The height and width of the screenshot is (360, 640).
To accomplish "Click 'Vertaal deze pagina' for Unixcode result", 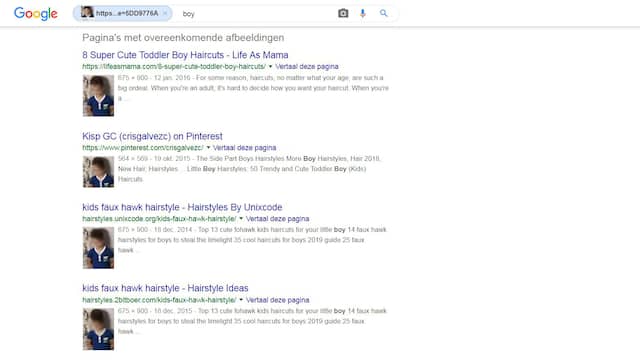I will [277, 219].
